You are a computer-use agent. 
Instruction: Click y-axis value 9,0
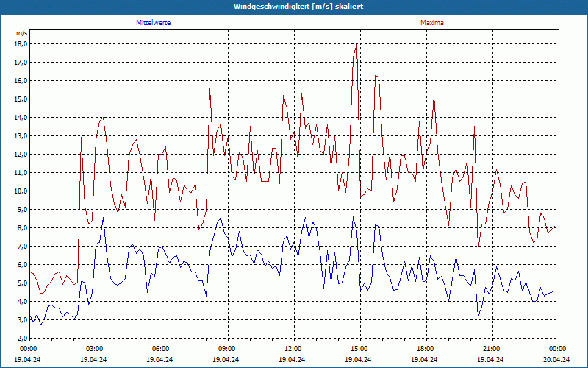23,210
